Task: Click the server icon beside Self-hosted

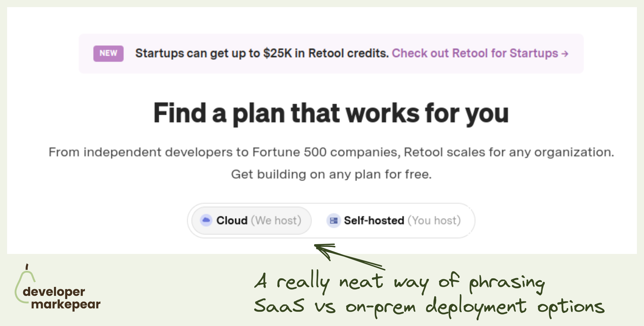Action: pos(333,220)
